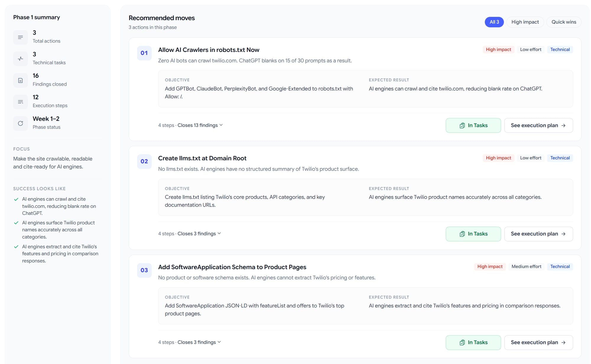Click High impact tag on robots.txt card
Screen dimensions: 591x364
click(499, 50)
